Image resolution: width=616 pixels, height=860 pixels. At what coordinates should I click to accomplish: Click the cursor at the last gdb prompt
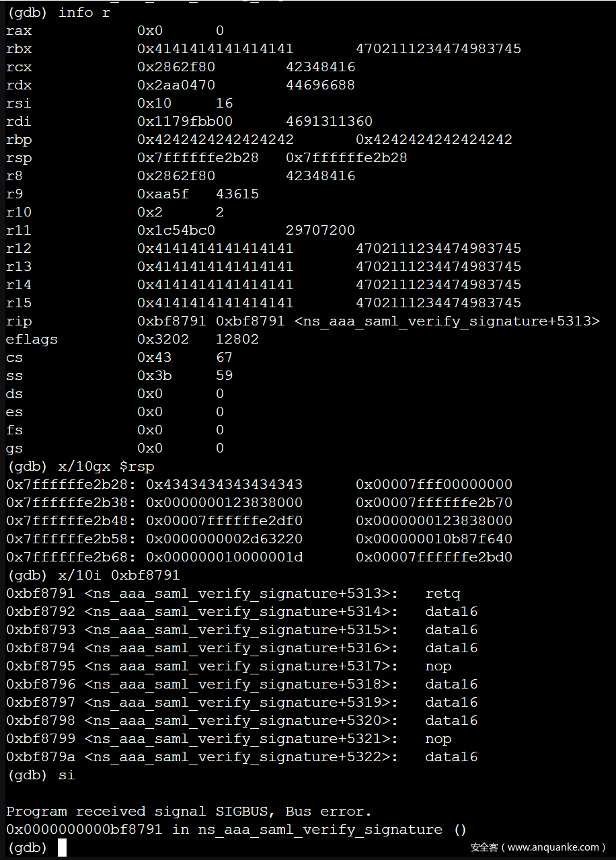click(62, 848)
